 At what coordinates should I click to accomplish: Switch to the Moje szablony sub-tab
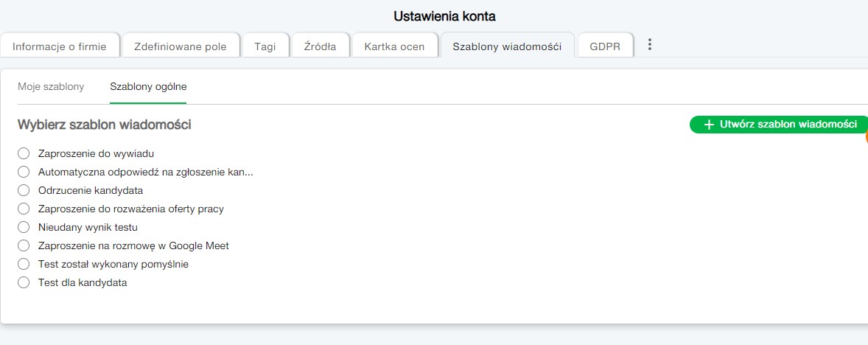(51, 86)
